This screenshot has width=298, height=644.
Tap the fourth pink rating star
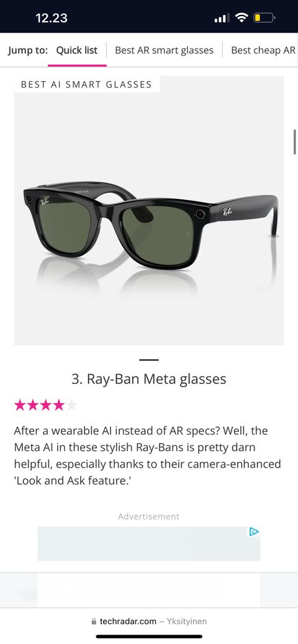pos(59,405)
